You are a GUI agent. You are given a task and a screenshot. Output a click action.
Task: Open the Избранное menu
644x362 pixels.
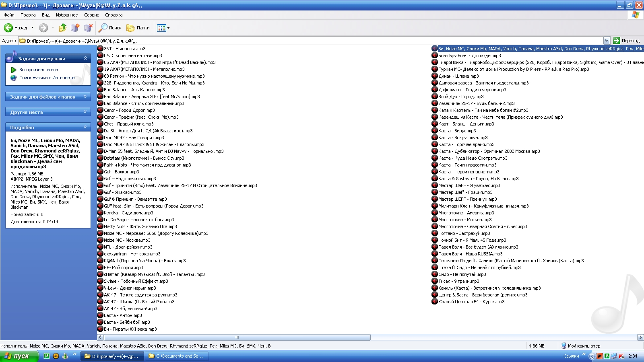(x=67, y=15)
